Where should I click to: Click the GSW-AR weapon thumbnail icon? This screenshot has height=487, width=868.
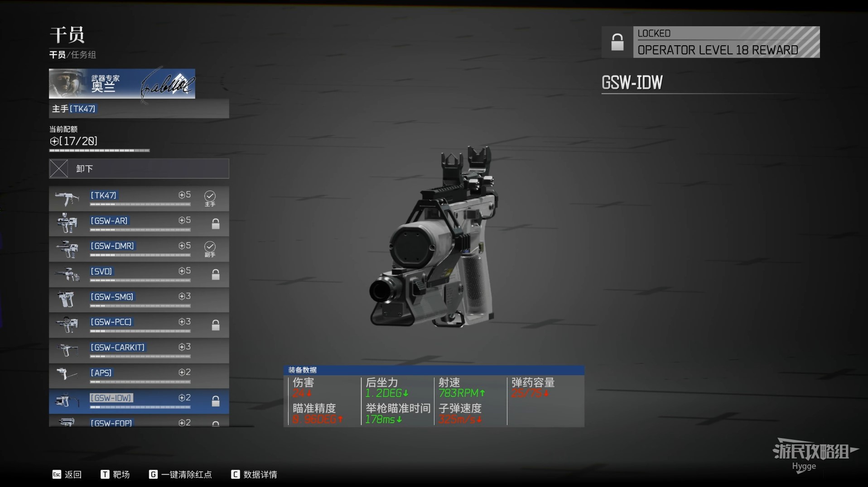67,224
